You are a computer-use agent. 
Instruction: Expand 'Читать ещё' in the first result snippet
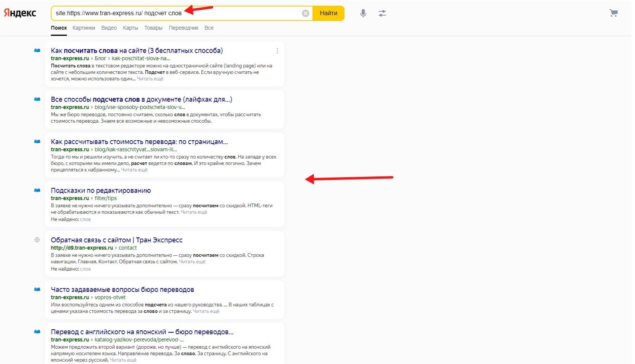150,79
